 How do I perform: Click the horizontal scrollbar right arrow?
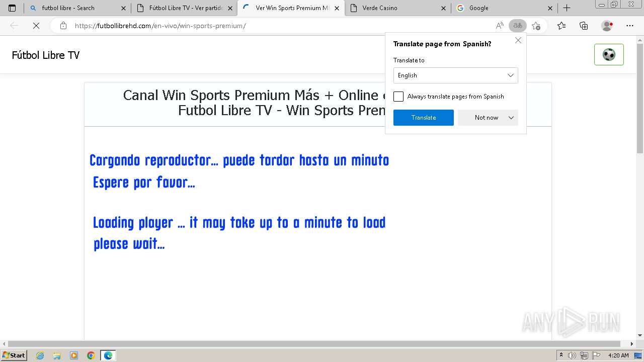click(x=632, y=344)
